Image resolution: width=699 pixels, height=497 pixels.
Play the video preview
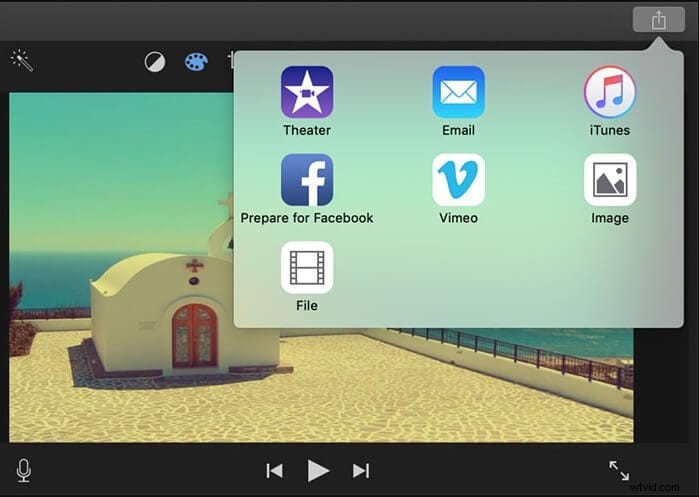click(x=318, y=471)
